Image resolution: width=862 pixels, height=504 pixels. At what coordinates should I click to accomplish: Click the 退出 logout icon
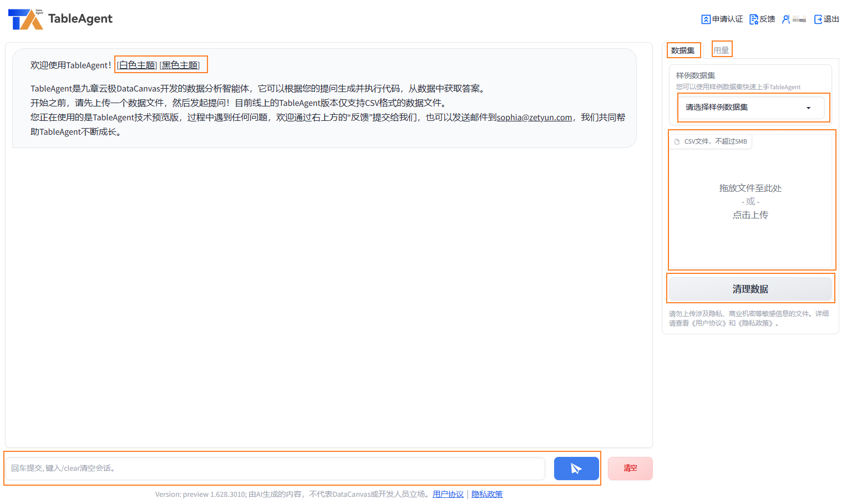coord(818,19)
